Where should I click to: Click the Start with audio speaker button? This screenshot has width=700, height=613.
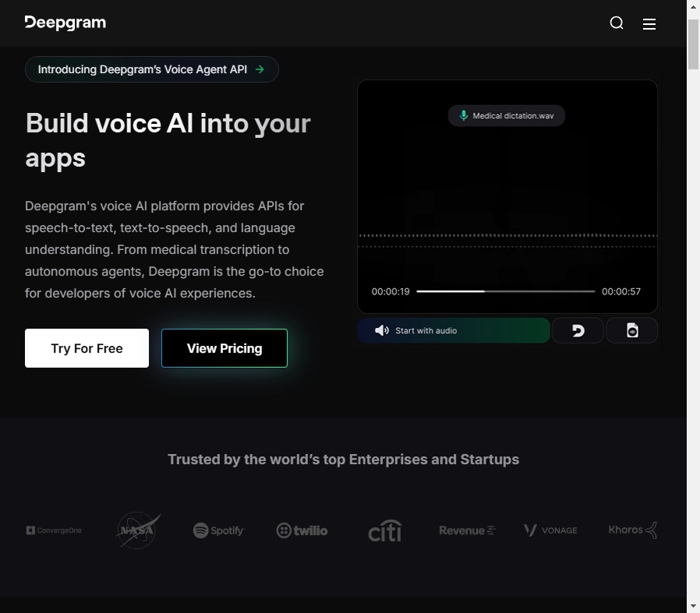pos(454,330)
